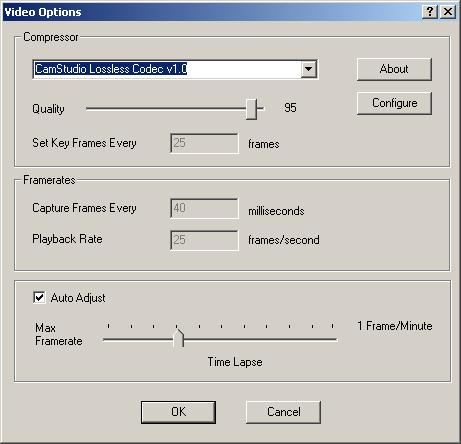Open the About codec button
The image size is (461, 444).
[x=394, y=69]
